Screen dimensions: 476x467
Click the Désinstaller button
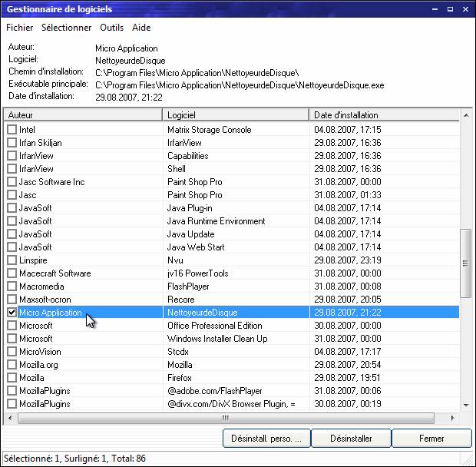click(x=351, y=438)
